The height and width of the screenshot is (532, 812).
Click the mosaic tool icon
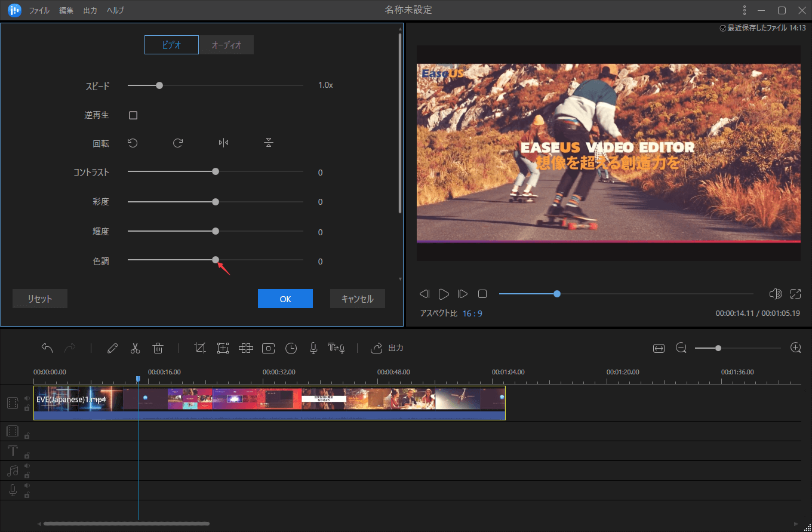(246, 348)
